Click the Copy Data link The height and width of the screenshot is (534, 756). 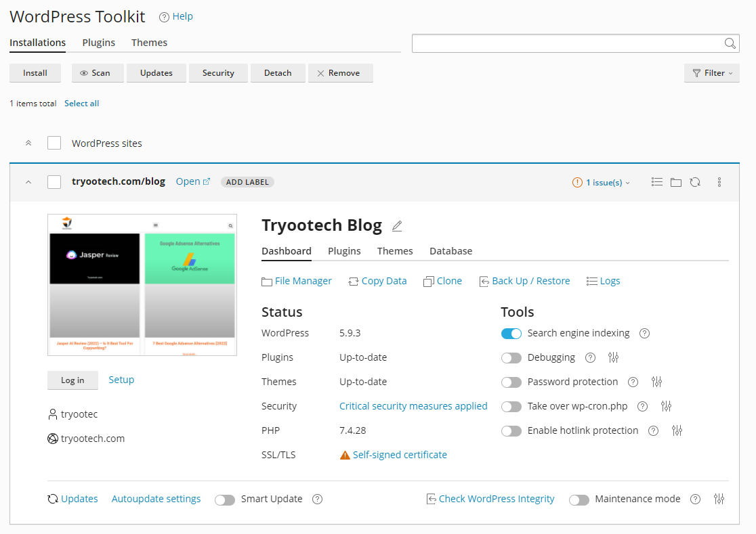377,281
